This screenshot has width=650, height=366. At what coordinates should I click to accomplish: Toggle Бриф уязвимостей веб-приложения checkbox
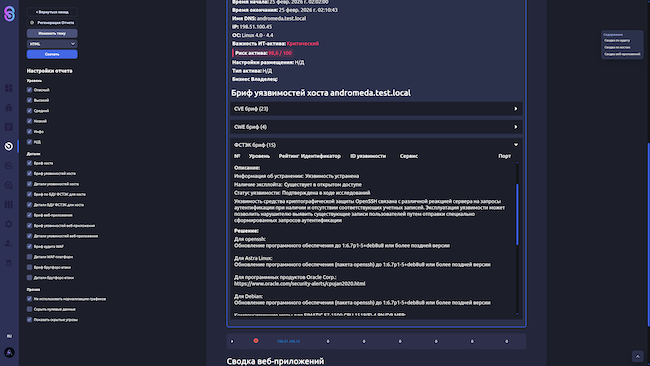tap(29, 225)
